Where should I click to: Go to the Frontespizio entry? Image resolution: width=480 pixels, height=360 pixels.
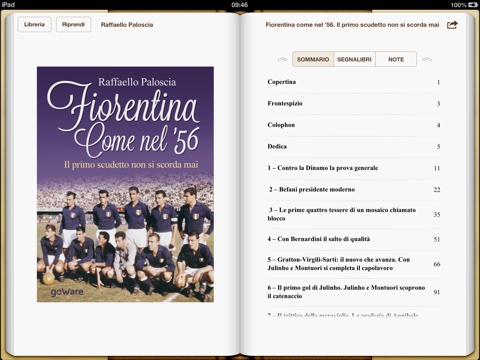coord(354,104)
